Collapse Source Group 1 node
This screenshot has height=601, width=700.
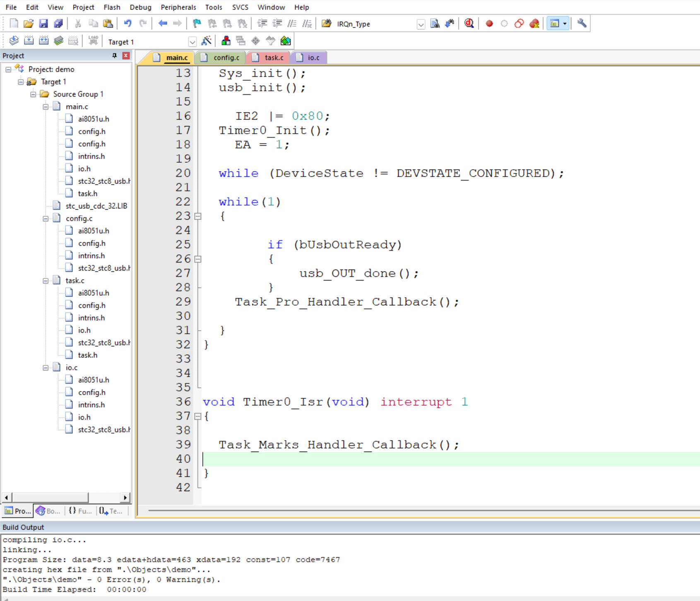click(x=33, y=94)
